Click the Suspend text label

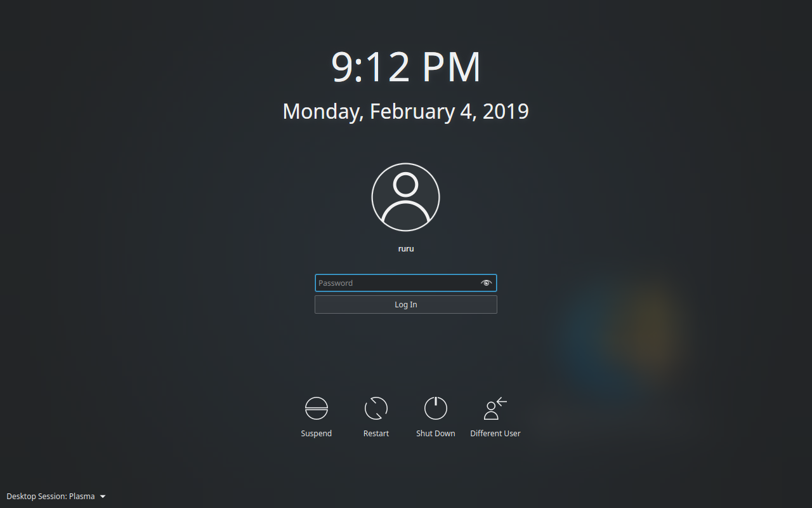pyautogui.click(x=316, y=434)
